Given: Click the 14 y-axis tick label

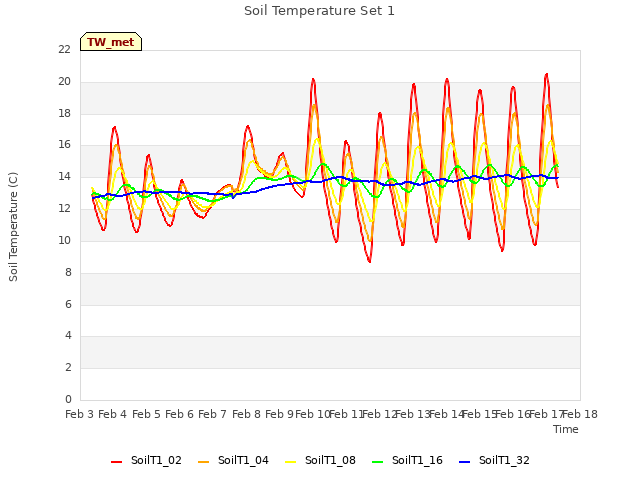Looking at the screenshot, I should click(64, 177).
